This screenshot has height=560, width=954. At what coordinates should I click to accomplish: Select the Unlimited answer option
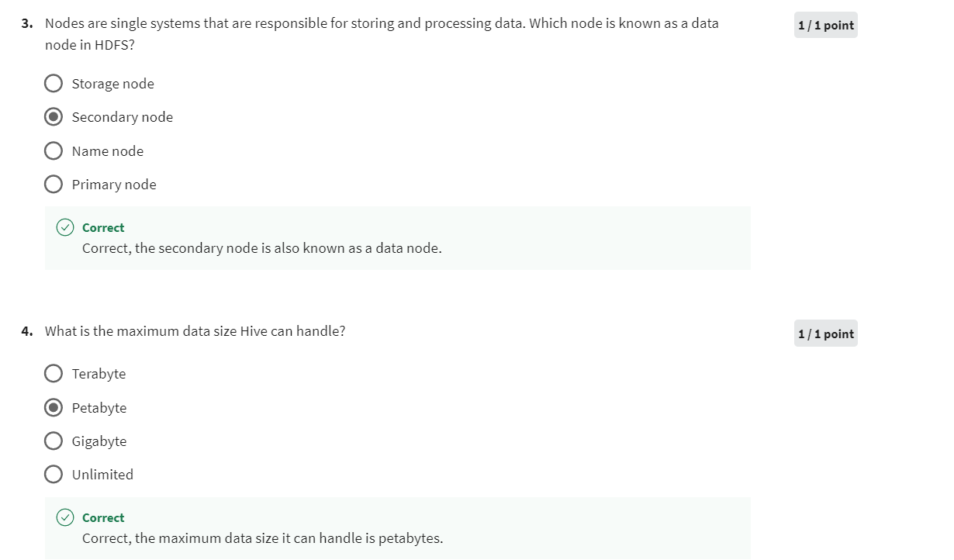102,474
